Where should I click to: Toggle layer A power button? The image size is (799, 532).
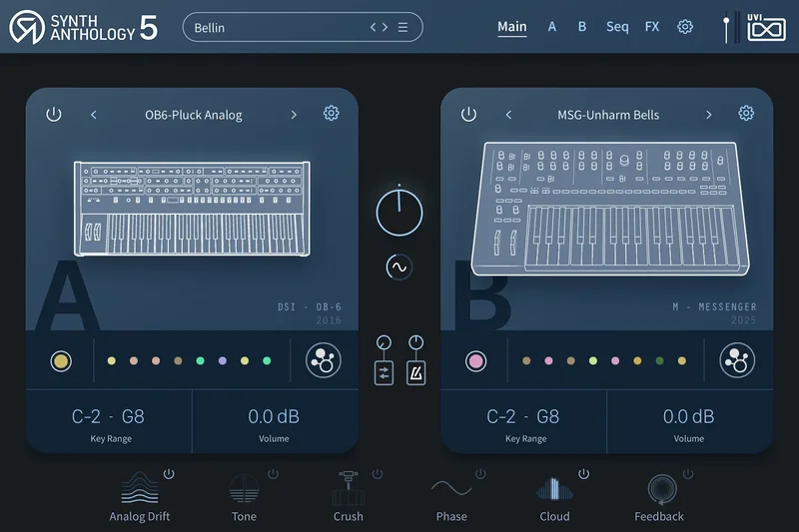click(x=54, y=114)
